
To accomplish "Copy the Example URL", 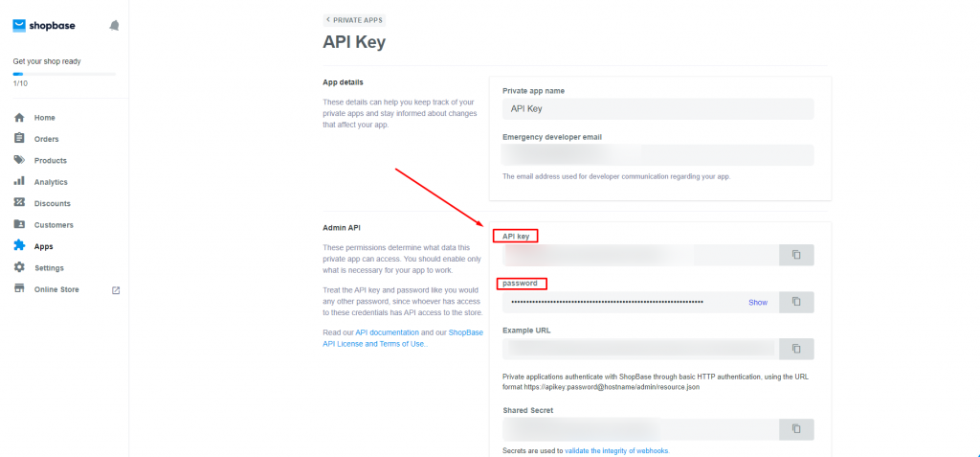I will 796,349.
